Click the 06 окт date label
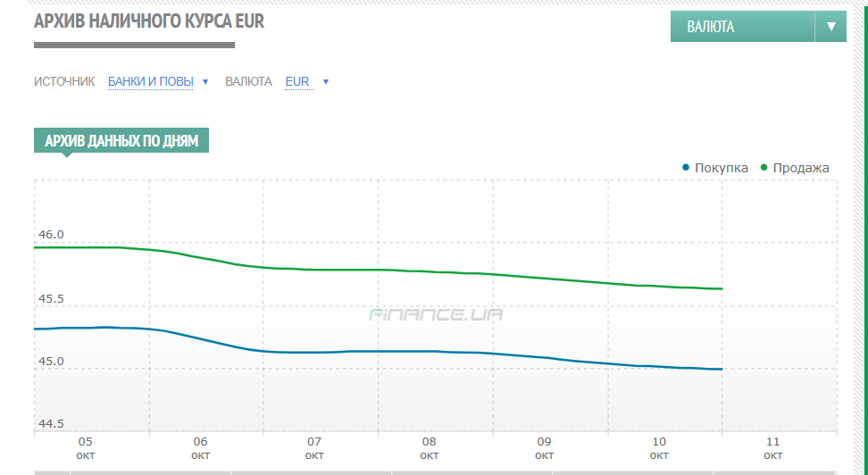The width and height of the screenshot is (868, 475). coord(200,448)
